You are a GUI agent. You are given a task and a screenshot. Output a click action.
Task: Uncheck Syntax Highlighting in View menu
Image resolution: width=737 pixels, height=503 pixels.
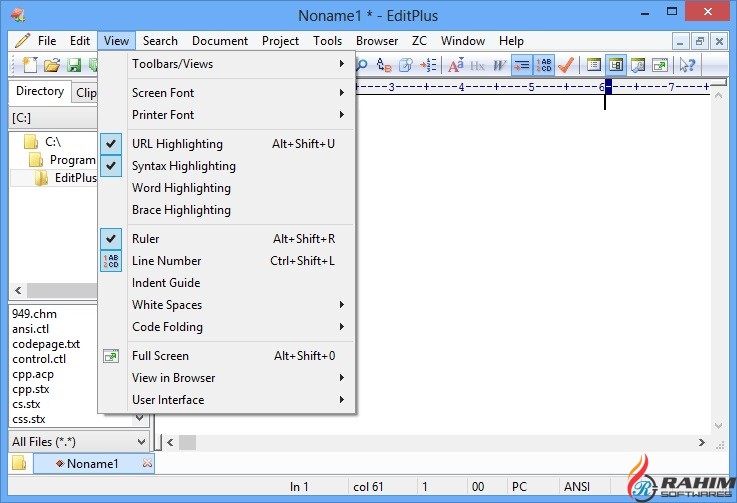pyautogui.click(x=227, y=166)
